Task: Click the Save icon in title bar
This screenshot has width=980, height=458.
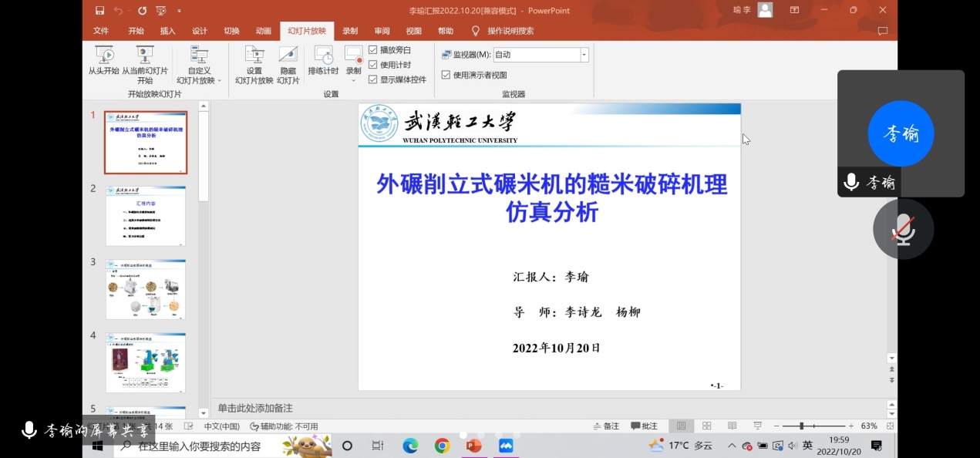Action: [99, 10]
